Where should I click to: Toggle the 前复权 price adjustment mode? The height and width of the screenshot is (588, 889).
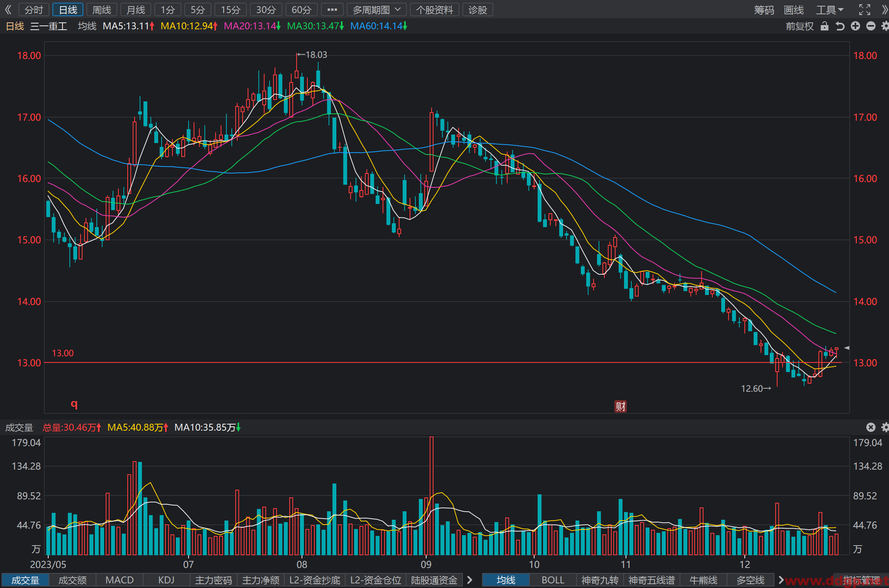(800, 26)
